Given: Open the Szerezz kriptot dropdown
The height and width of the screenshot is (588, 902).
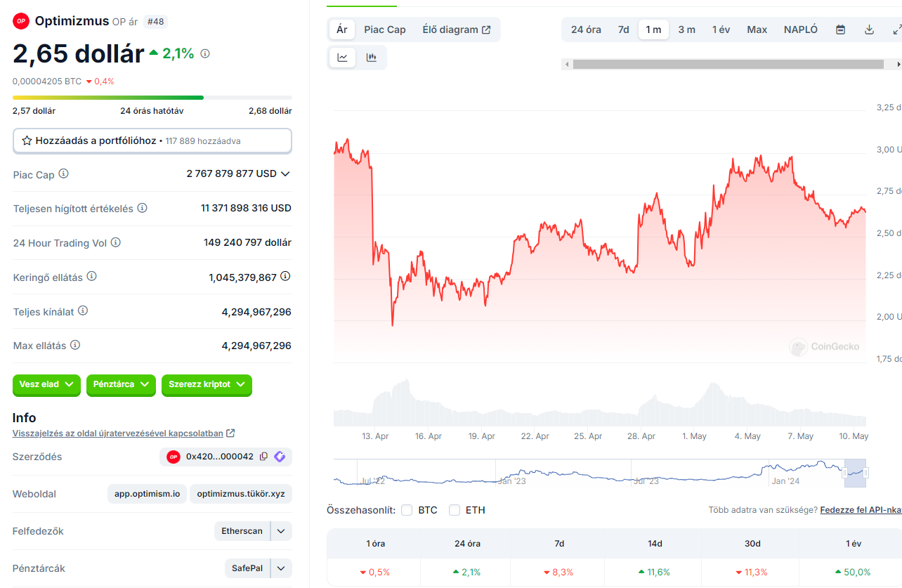Looking at the screenshot, I should 207,385.
